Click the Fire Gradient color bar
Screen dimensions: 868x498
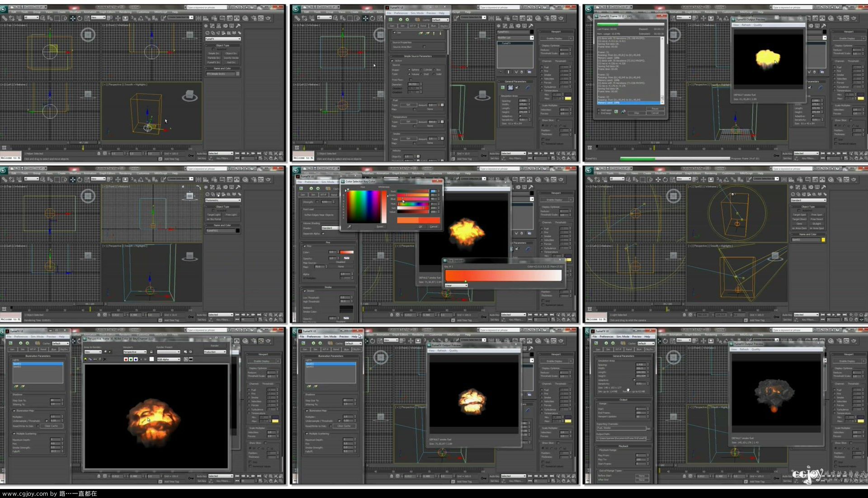[x=503, y=275]
